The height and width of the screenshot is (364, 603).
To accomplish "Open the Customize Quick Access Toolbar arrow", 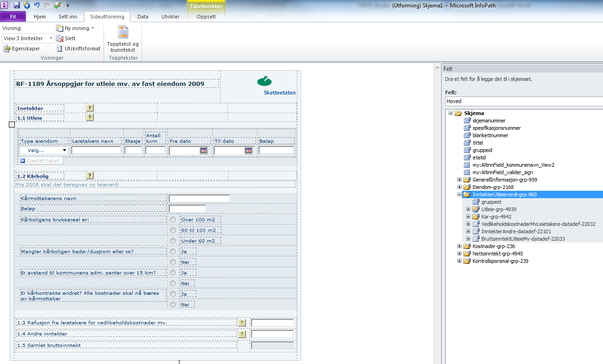I will click(x=68, y=6).
